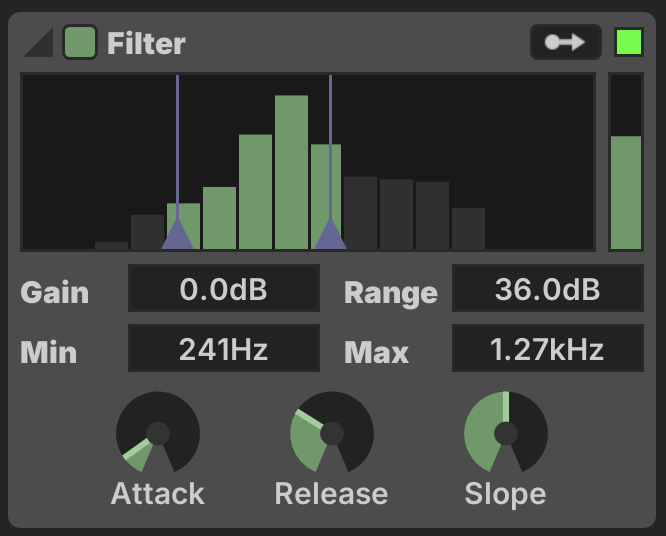Viewport: 666px width, 536px height.
Task: Open the key-arrow routing button
Action: pos(565,42)
